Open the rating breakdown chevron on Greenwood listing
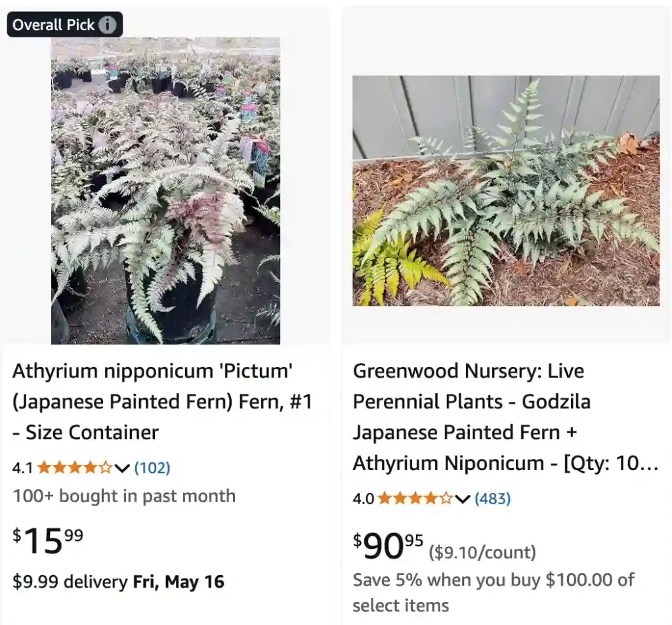Viewport: 672px width, 625px height. (x=461, y=500)
